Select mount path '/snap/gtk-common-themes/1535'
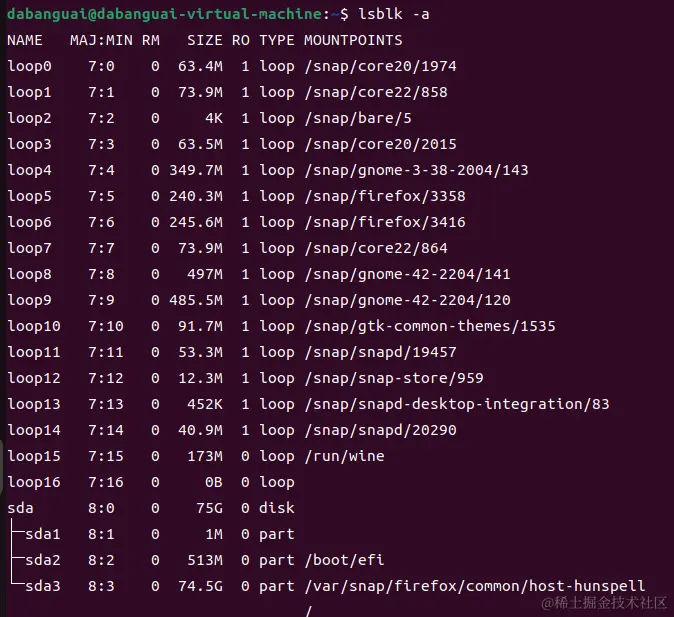674x617 pixels. (x=430, y=326)
